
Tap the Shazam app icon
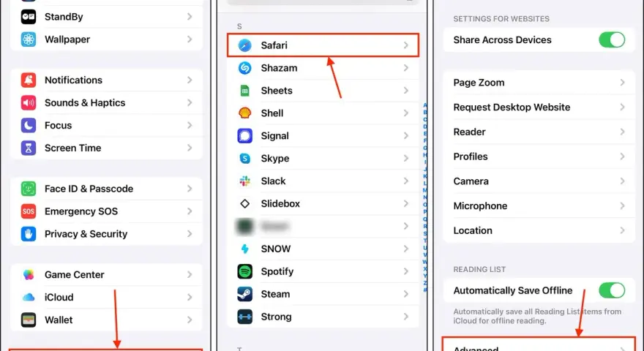click(244, 68)
